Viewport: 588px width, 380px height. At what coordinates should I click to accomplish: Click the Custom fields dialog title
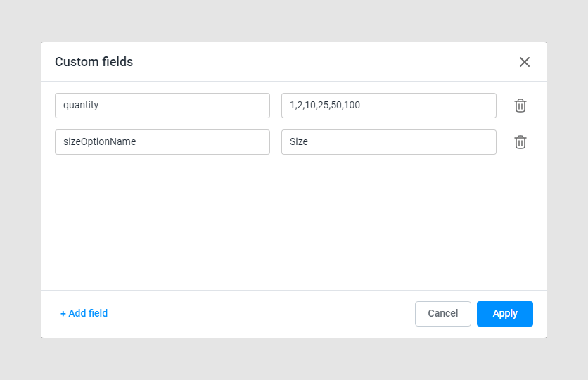[94, 62]
